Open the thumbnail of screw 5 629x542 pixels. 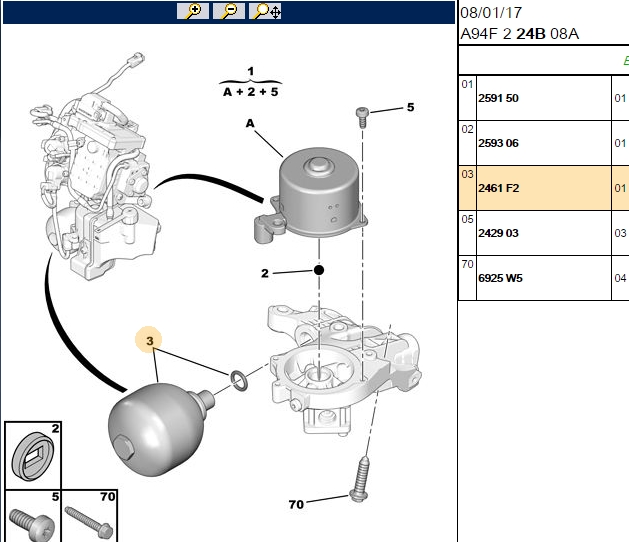point(33,516)
